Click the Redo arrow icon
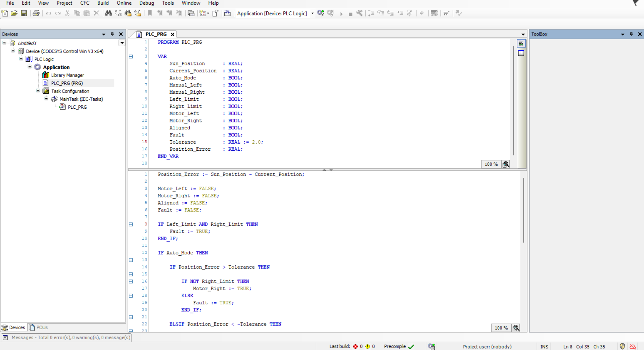This screenshot has width=644, height=350. [58, 13]
